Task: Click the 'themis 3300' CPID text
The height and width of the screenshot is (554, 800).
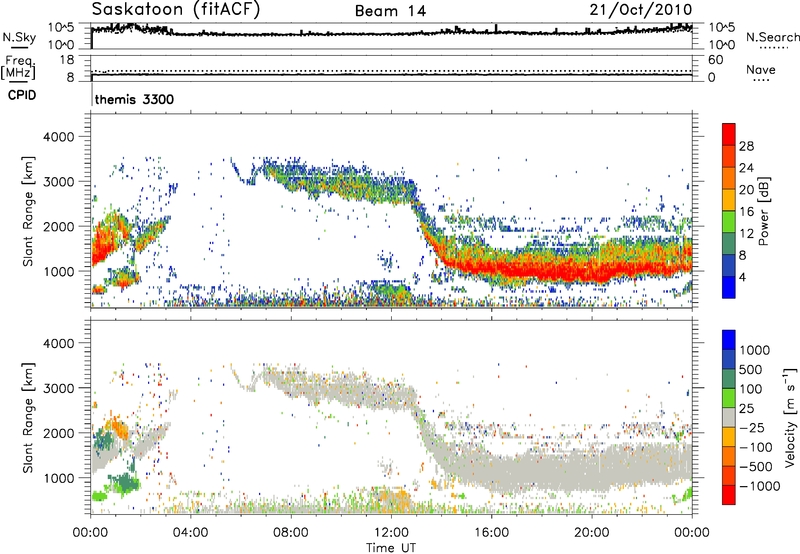Action: tap(134, 99)
